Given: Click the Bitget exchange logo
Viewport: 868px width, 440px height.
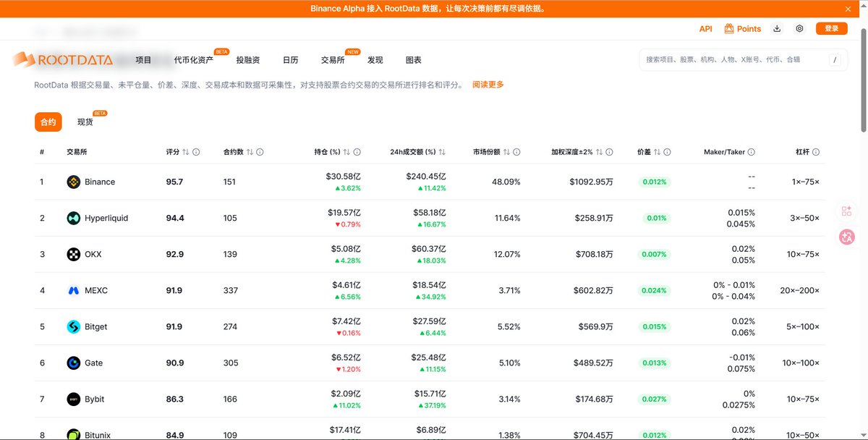Looking at the screenshot, I should point(73,326).
